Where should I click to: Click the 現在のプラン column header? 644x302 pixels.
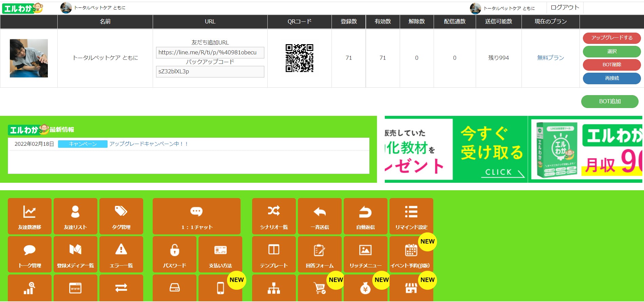tap(551, 21)
